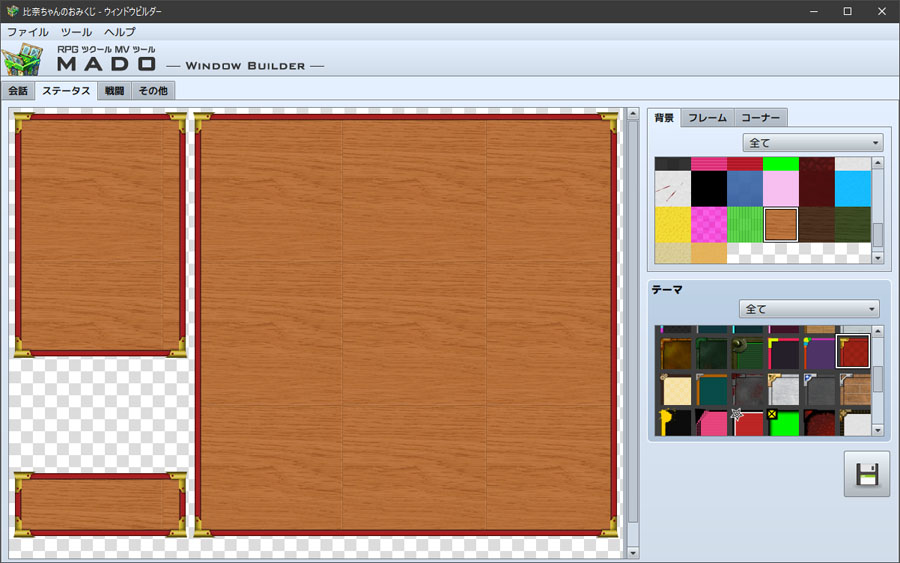The image size is (900, 563).
Task: Switch to the 戦闘 tab
Action: click(x=114, y=91)
